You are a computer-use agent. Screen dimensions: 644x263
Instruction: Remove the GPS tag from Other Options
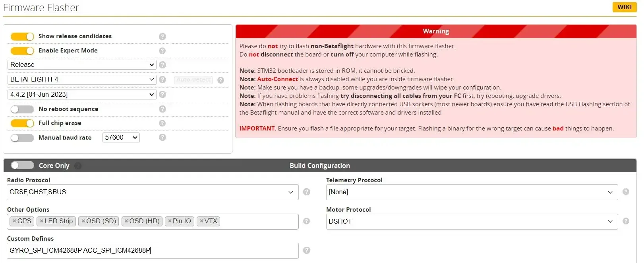pos(14,221)
